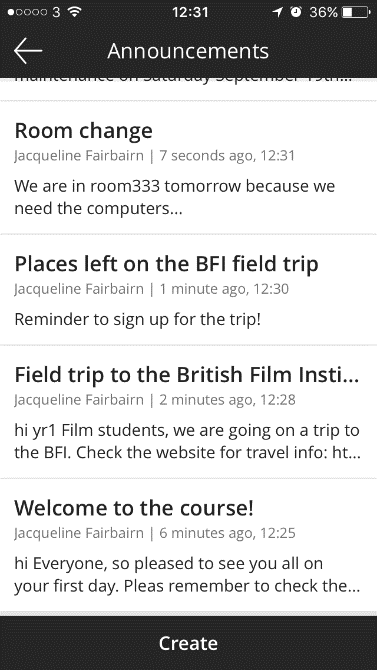
Task: Open Places left on the BFI field trip
Action: pyautogui.click(x=188, y=290)
